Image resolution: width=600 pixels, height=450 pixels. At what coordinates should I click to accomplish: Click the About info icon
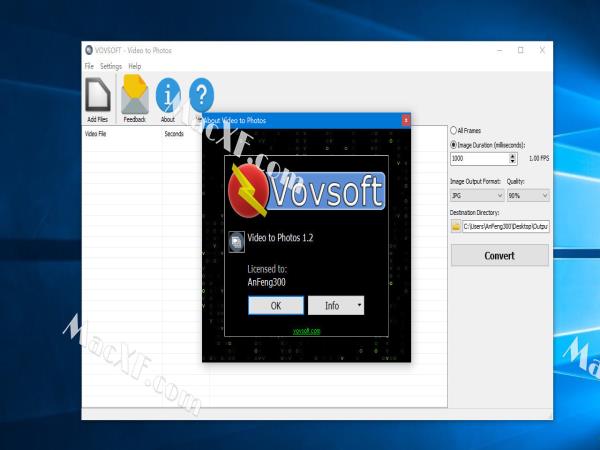(168, 95)
